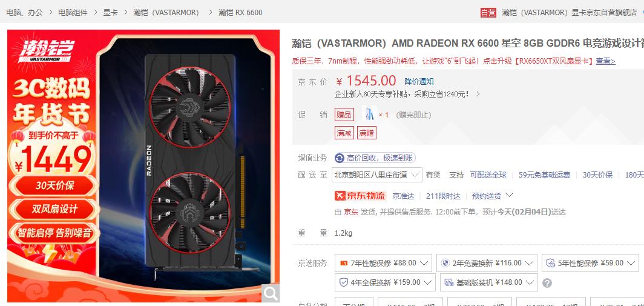Click the 赠品 promotion tag
The width and height of the screenshot is (644, 306).
pos(344,115)
